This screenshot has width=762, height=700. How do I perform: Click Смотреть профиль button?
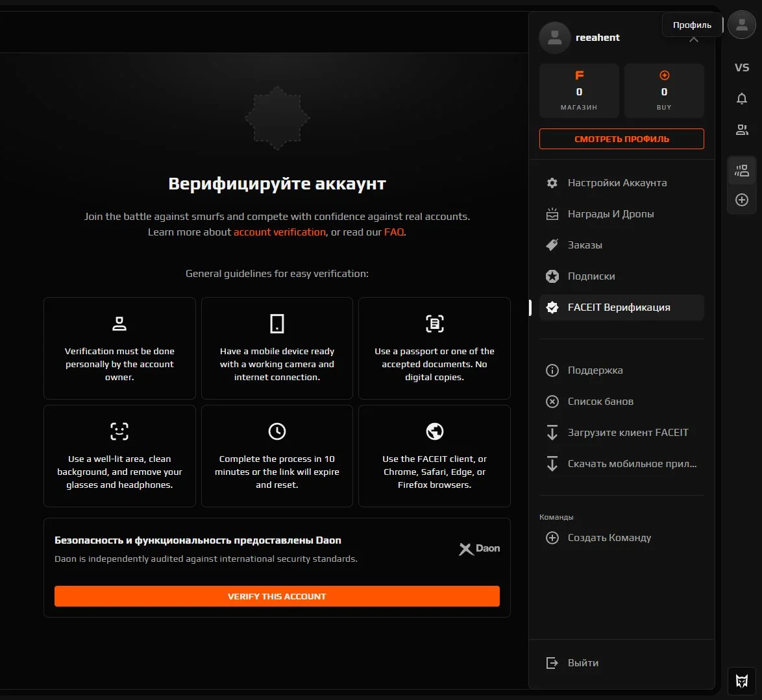pyautogui.click(x=622, y=139)
